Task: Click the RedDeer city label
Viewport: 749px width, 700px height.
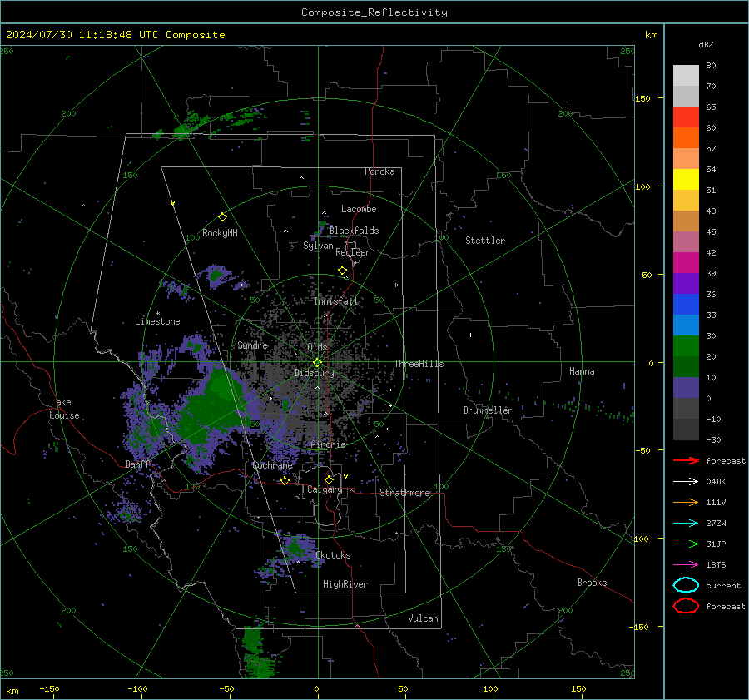Action: [353, 252]
